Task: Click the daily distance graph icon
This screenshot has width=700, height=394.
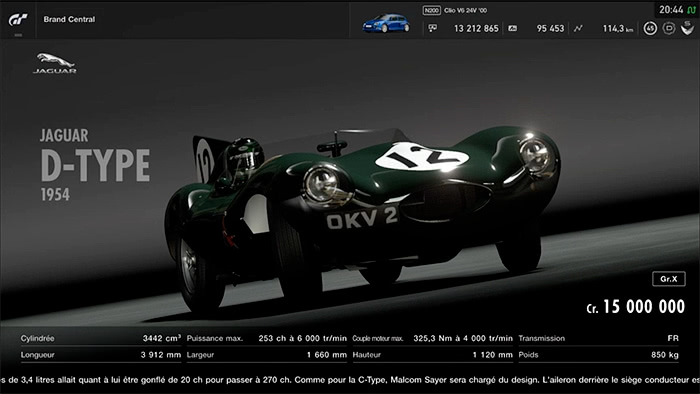Action: pyautogui.click(x=578, y=28)
